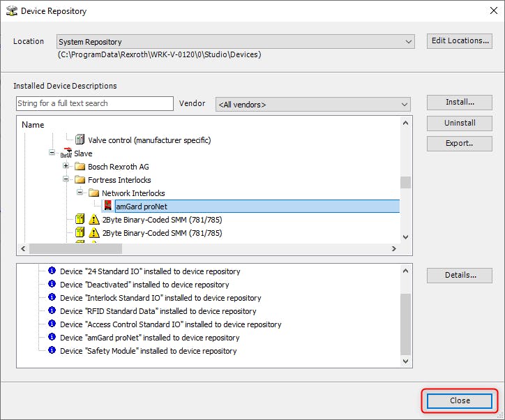
Task: Click the info icon beside "24 Standard IO" message
Action: point(52,271)
